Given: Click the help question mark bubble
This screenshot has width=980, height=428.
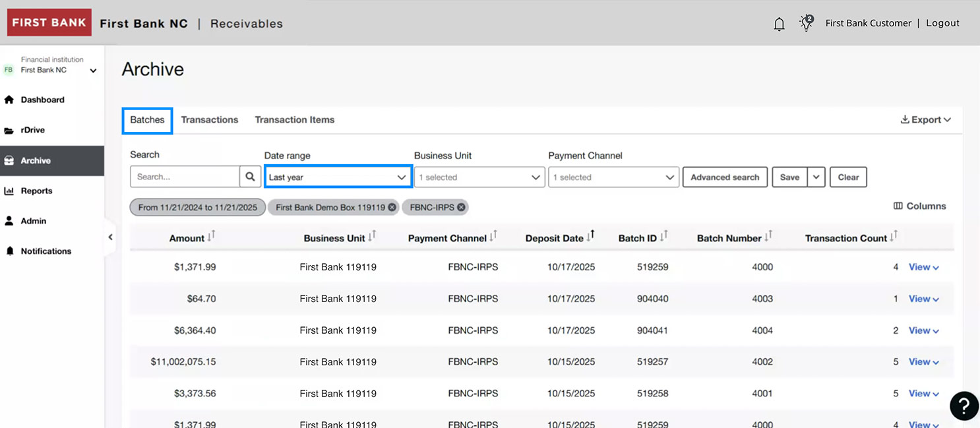Looking at the screenshot, I should 964,406.
